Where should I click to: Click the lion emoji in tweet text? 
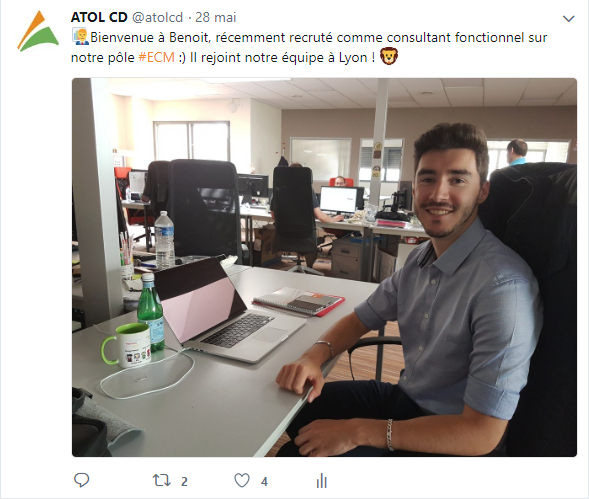[389, 56]
